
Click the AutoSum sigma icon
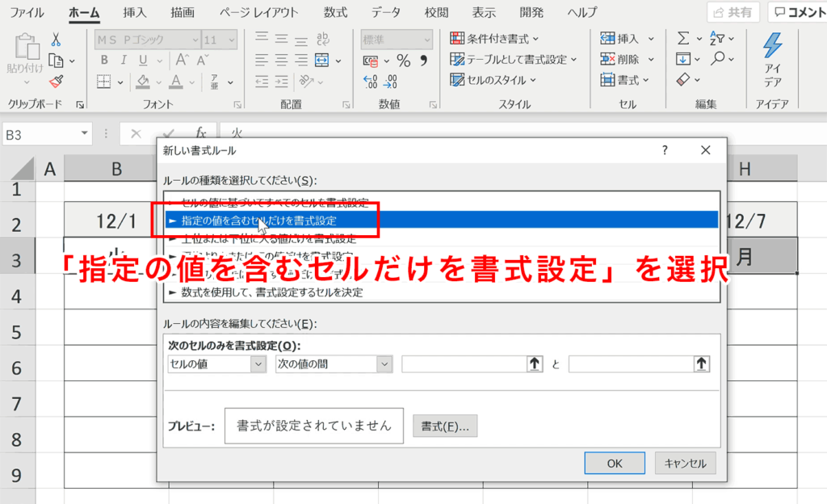[683, 38]
